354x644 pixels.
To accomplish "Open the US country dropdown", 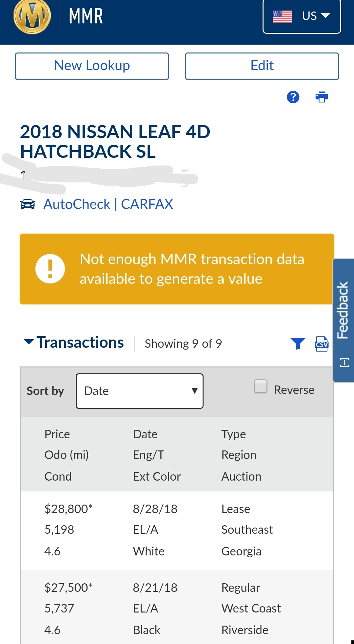I will click(x=302, y=16).
